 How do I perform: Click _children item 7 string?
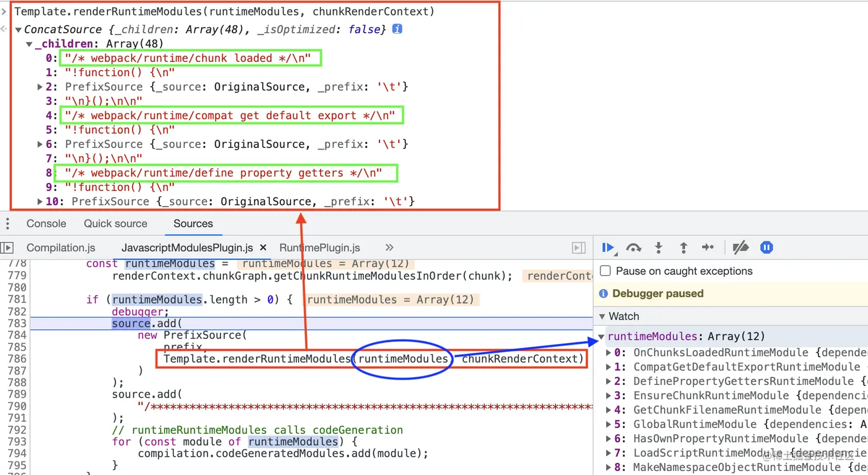pos(103,158)
